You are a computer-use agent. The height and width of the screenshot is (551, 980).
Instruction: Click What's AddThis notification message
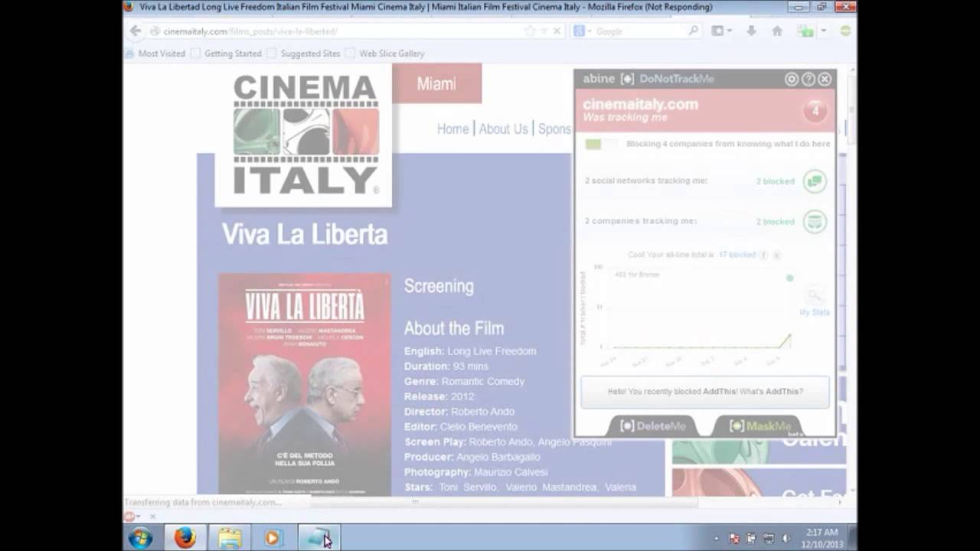click(705, 392)
